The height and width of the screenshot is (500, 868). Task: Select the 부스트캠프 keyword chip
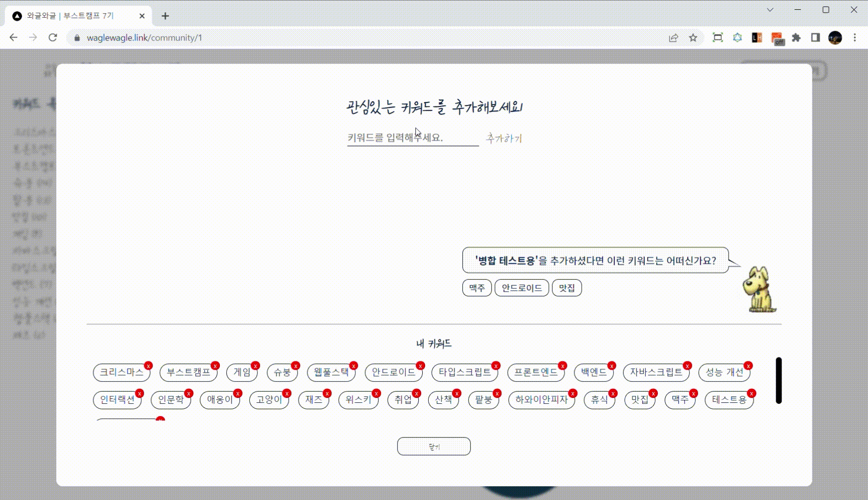(189, 372)
